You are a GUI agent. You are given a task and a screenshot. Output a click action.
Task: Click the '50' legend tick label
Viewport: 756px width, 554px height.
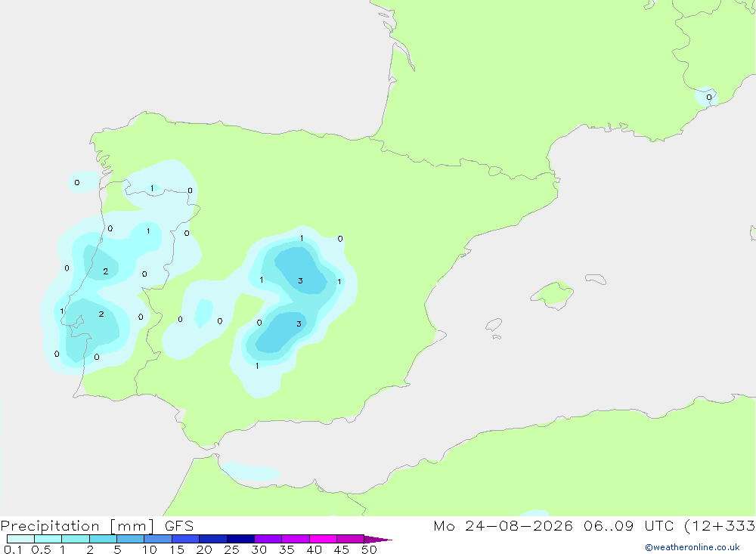point(370,549)
